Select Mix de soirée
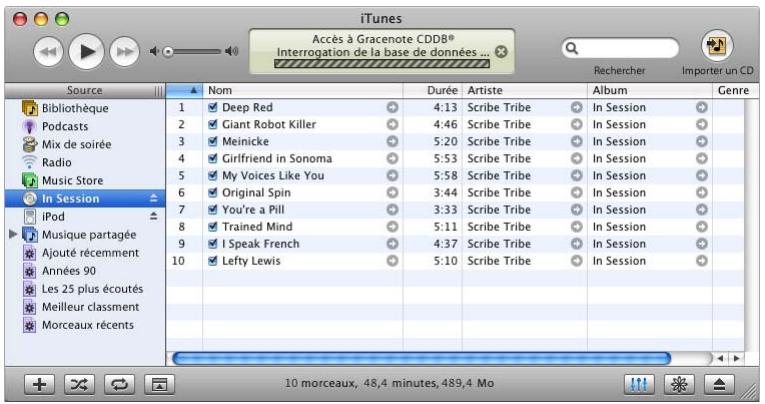 point(85,144)
